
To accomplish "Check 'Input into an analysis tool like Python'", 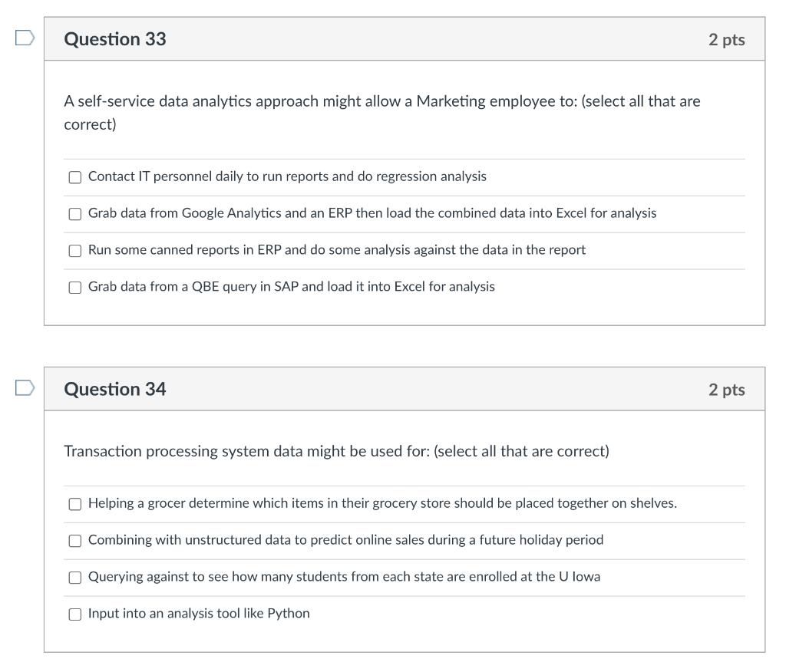I will click(x=74, y=613).
